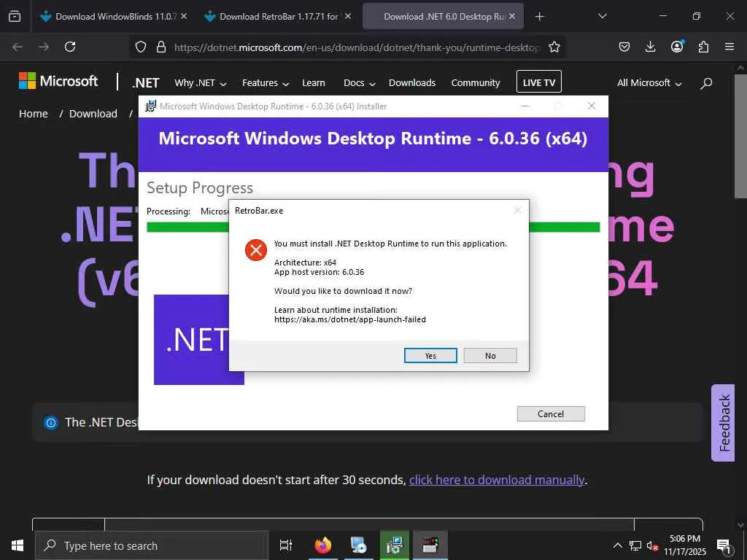
Task: Open browser extensions menu
Action: 703,47
